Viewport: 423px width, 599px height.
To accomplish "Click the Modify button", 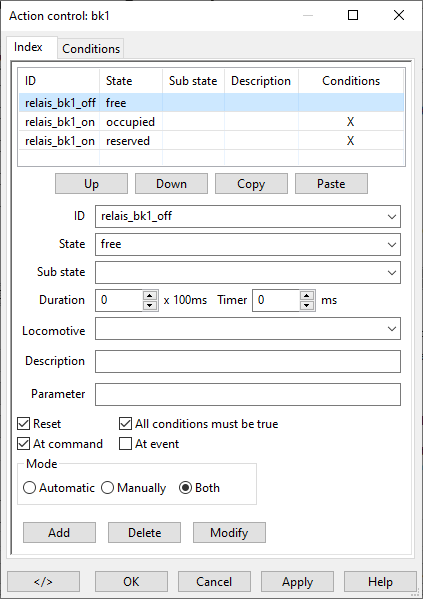I will (x=229, y=533).
